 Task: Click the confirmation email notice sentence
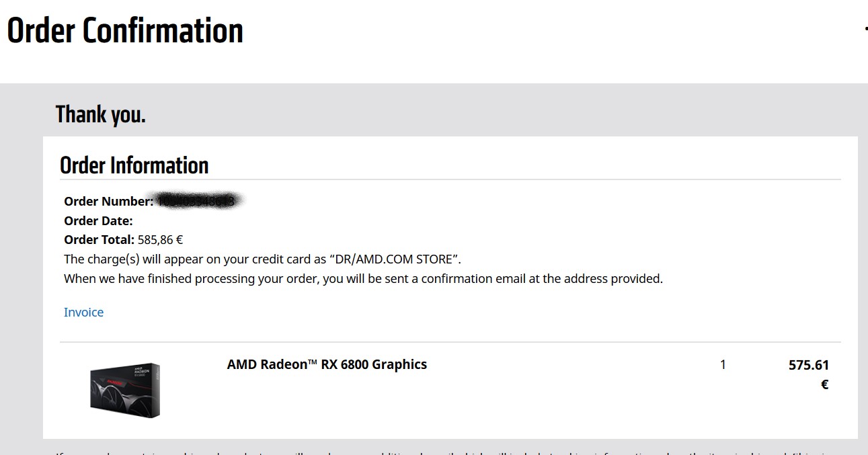tap(363, 279)
